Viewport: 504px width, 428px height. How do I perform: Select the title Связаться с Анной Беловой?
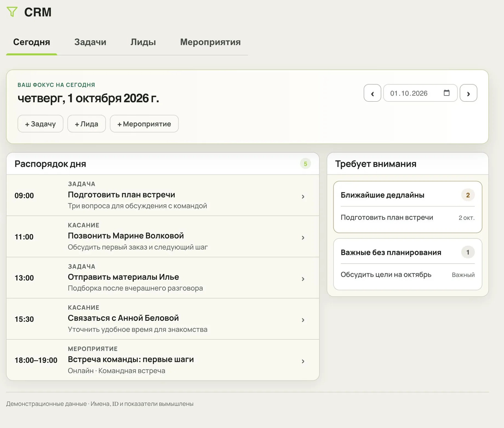pyautogui.click(x=123, y=318)
